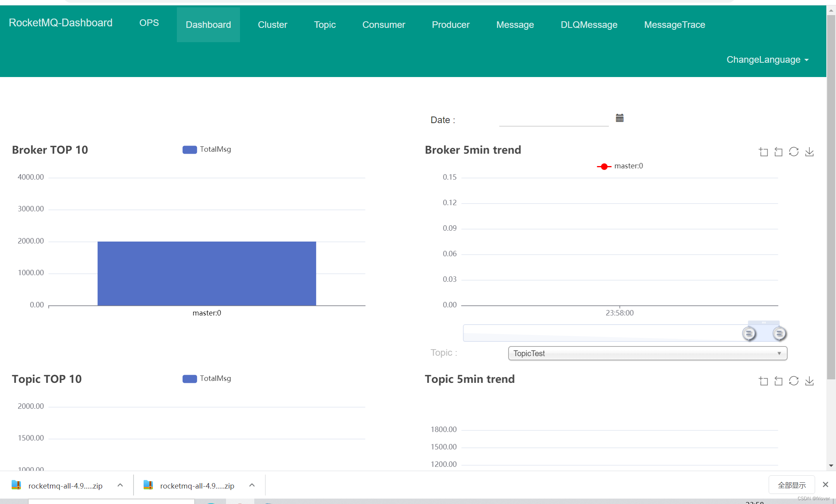
Task: Click the Topic 5min trend heading
Action: (x=470, y=379)
